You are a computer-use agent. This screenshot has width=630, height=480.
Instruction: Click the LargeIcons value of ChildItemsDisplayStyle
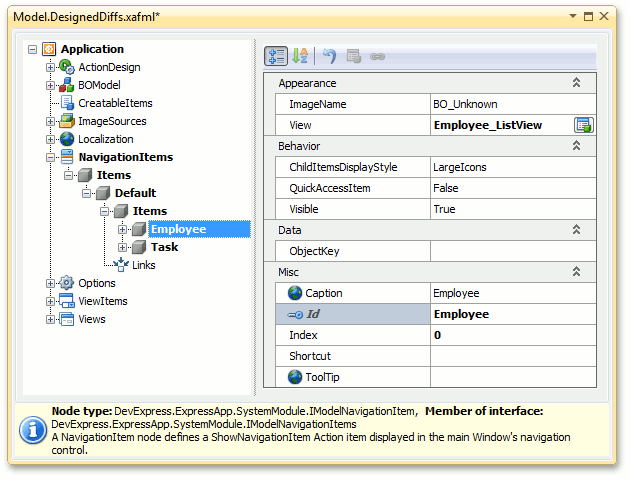pyautogui.click(x=513, y=167)
